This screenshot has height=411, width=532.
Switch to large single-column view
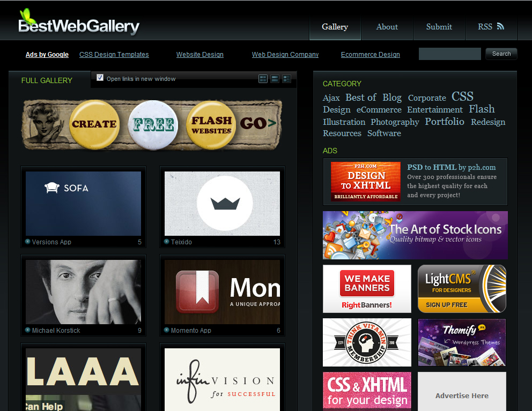[x=275, y=79]
